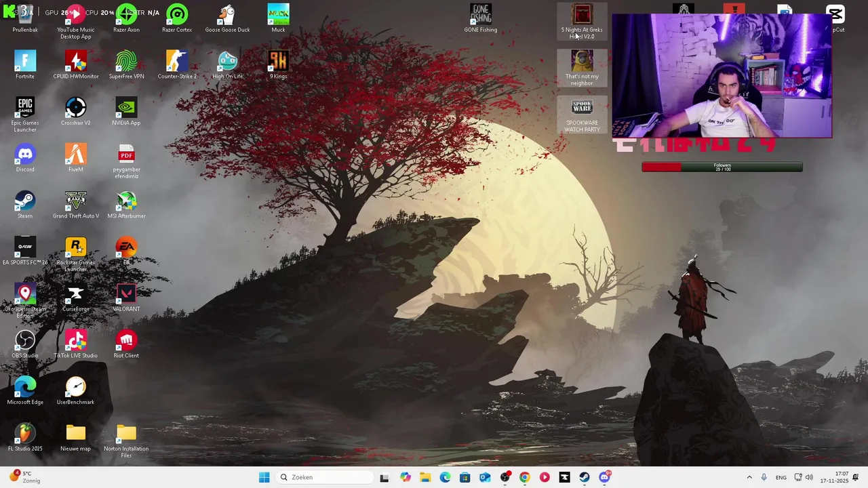Switch to Steam in the taskbar
This screenshot has height=488, width=868.
pos(584,477)
